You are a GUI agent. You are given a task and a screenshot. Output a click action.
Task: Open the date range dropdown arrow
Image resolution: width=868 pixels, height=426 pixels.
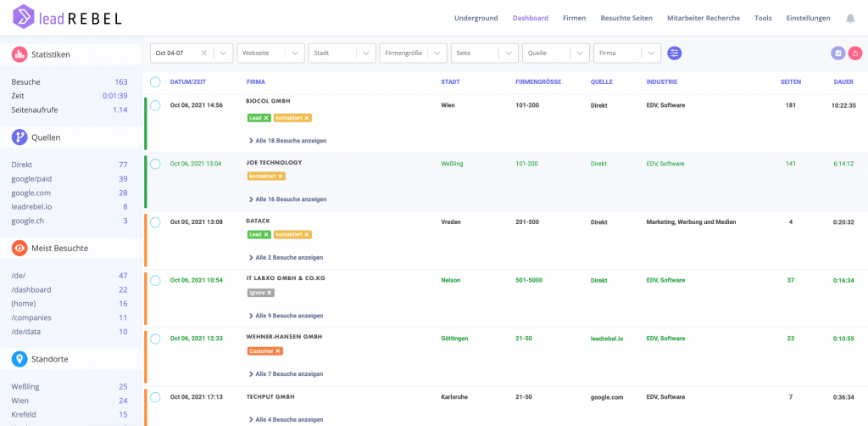[223, 53]
